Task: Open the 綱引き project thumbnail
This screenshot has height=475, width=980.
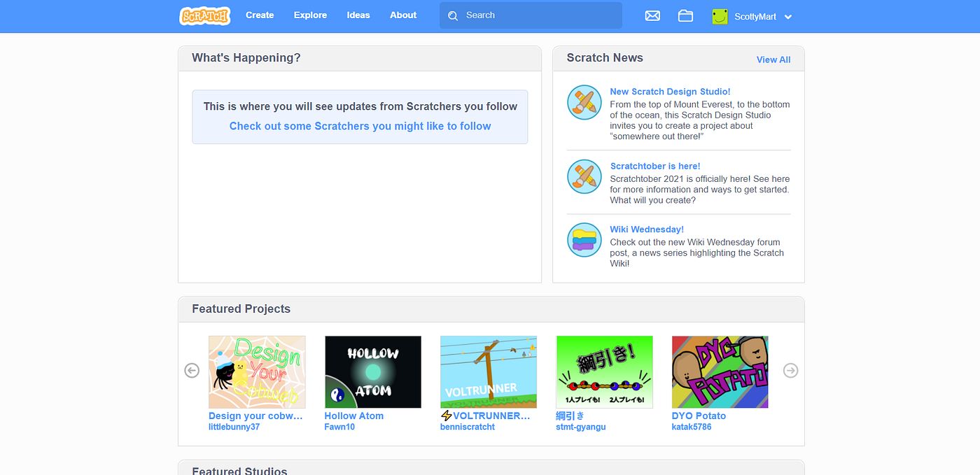Action: pyautogui.click(x=604, y=372)
